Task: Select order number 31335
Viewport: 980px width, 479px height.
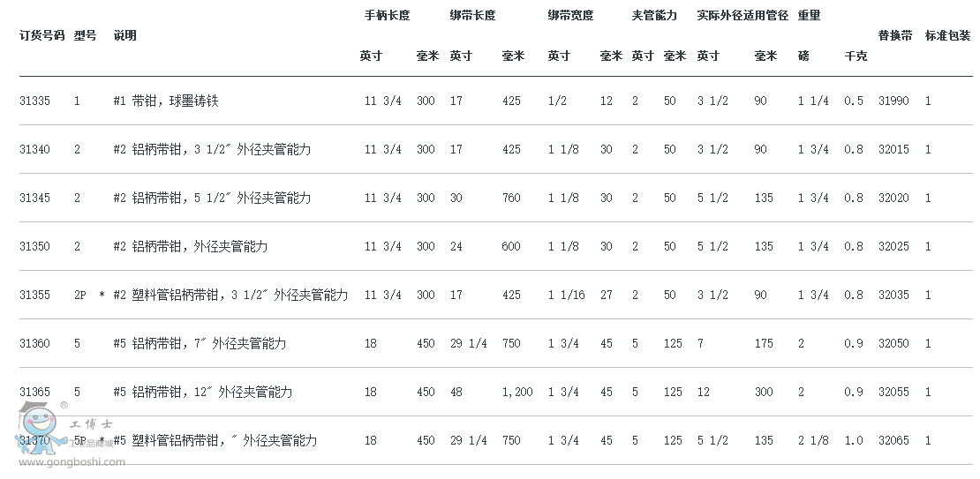Action: tap(34, 101)
